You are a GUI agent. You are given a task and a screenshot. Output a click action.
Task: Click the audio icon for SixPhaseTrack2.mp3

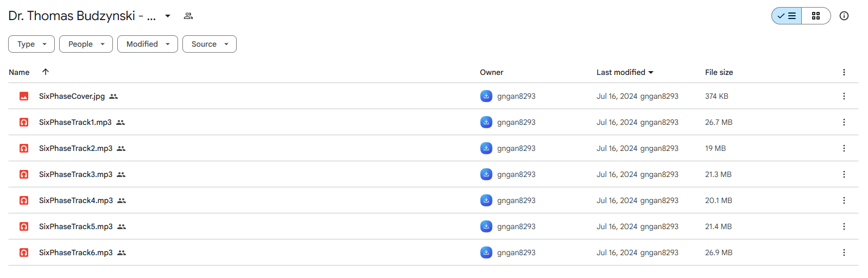point(24,148)
